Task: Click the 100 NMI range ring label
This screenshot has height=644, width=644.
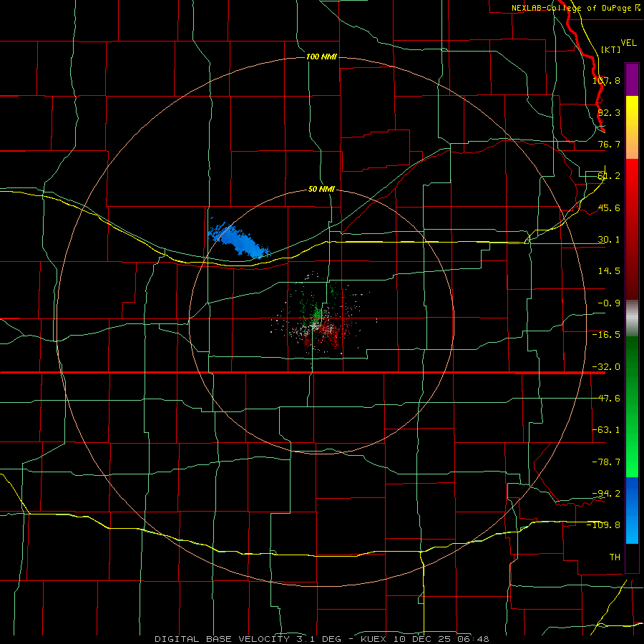Action: (x=321, y=57)
